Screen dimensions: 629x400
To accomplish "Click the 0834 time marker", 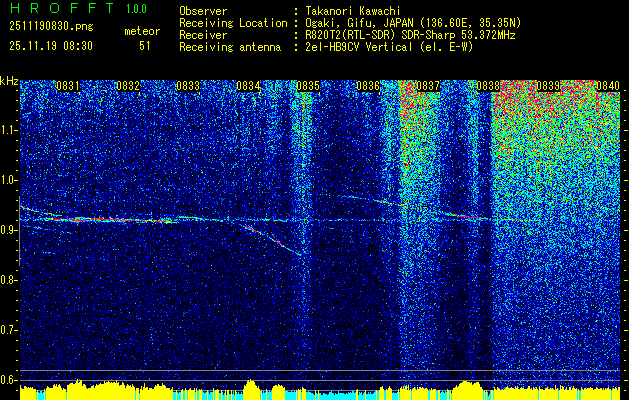I will click(248, 86).
